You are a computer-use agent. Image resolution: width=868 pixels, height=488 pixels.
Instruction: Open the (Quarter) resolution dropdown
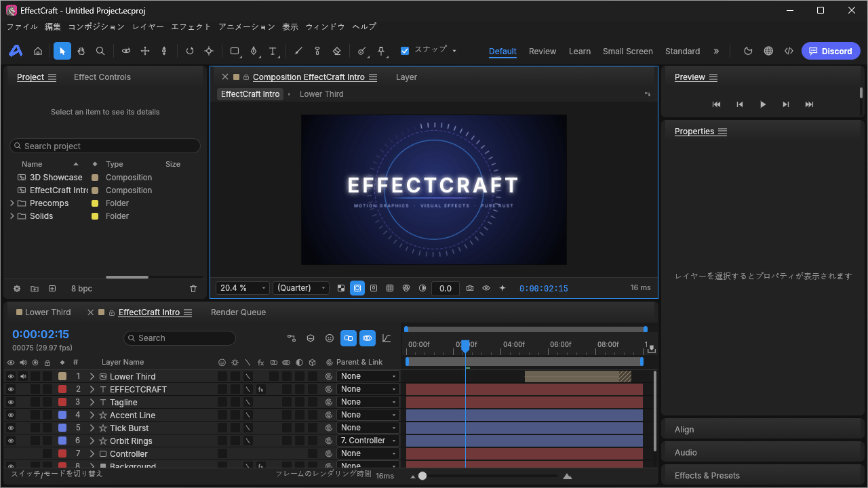300,288
